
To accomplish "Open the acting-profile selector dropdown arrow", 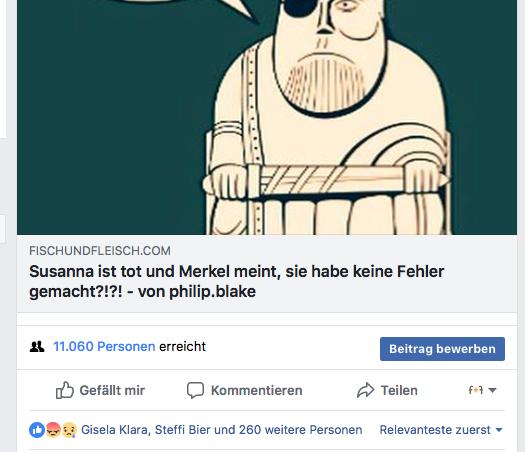I will (x=492, y=390).
